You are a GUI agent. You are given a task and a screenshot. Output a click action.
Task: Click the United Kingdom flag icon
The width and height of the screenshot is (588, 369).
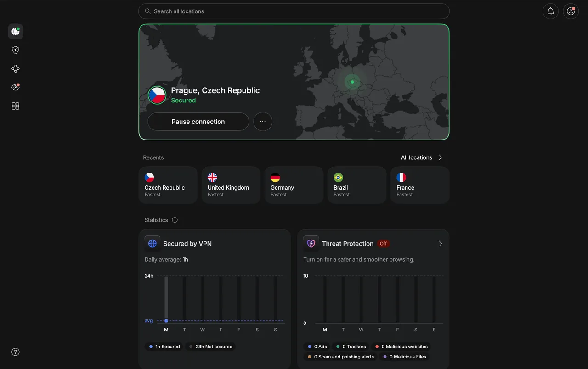coord(212,178)
